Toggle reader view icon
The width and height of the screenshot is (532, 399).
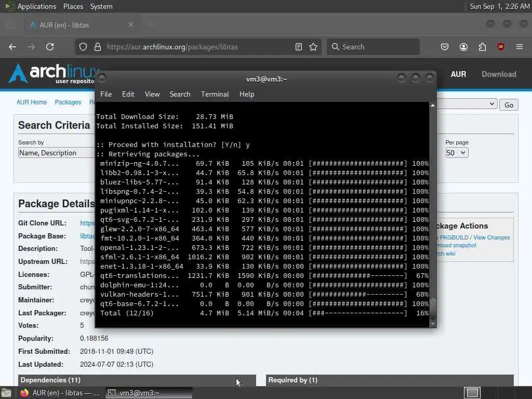coord(299,47)
